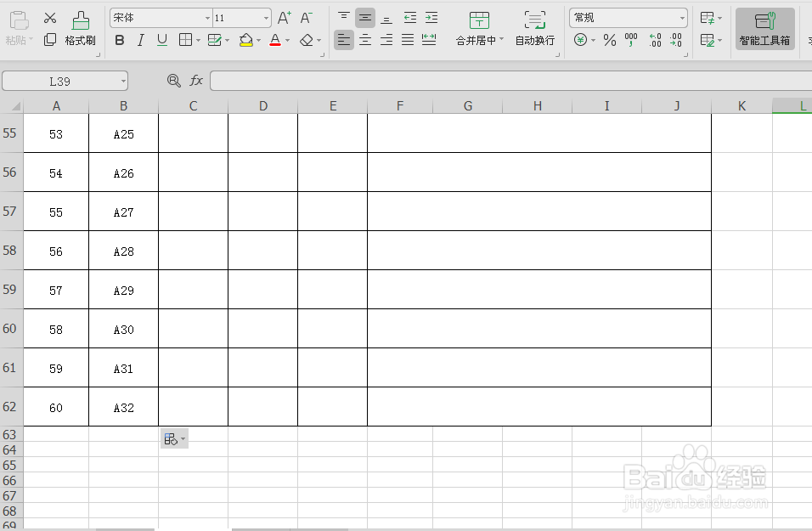
Task: Apply percent style icon
Action: (610, 40)
